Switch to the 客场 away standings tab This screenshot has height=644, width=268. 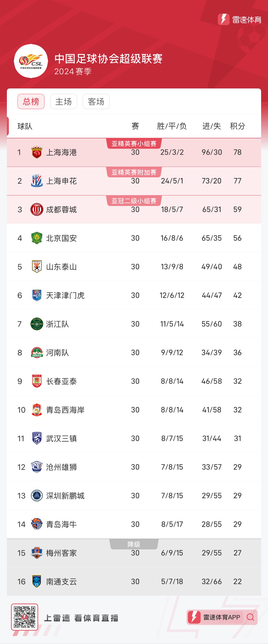coord(96,101)
